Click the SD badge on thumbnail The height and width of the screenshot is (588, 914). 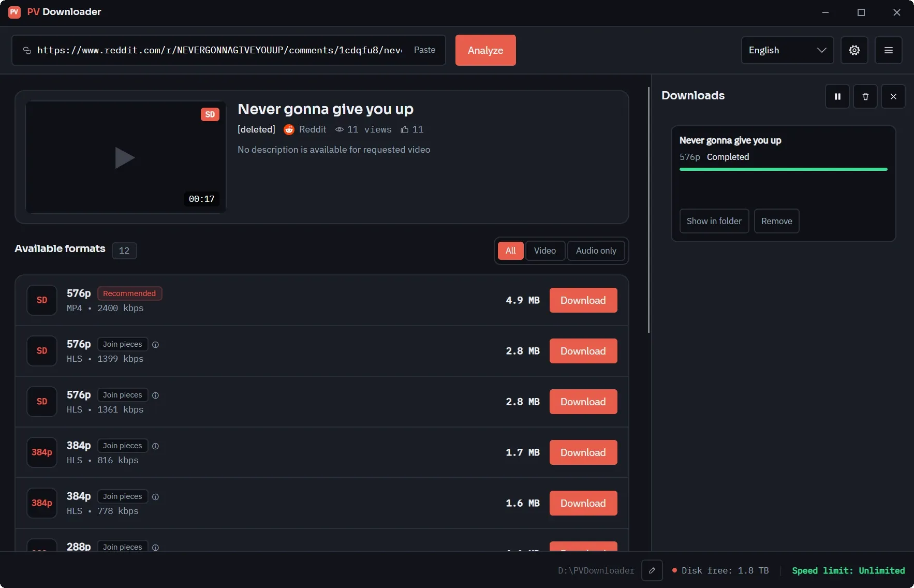pyautogui.click(x=210, y=114)
